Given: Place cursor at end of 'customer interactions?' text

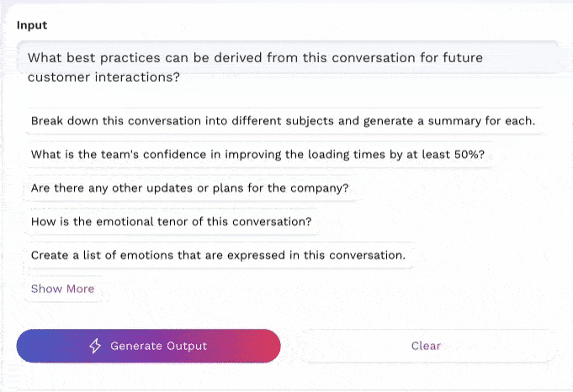Looking at the screenshot, I should point(181,77).
